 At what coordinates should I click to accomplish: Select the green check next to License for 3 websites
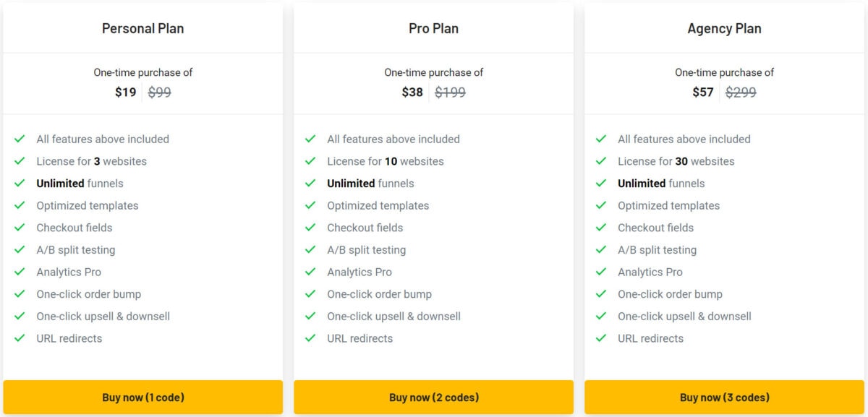20,161
